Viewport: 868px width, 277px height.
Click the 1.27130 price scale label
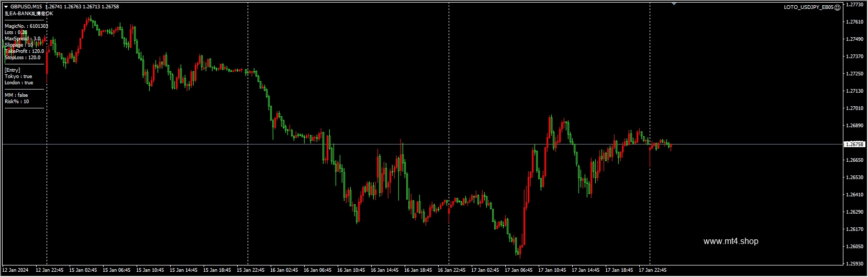click(854, 91)
